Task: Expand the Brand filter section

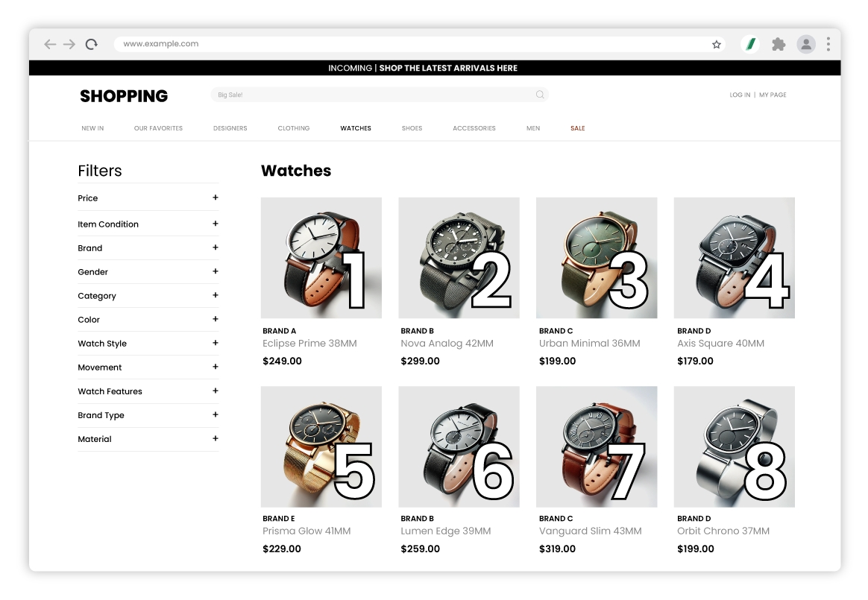Action: pyautogui.click(x=215, y=247)
